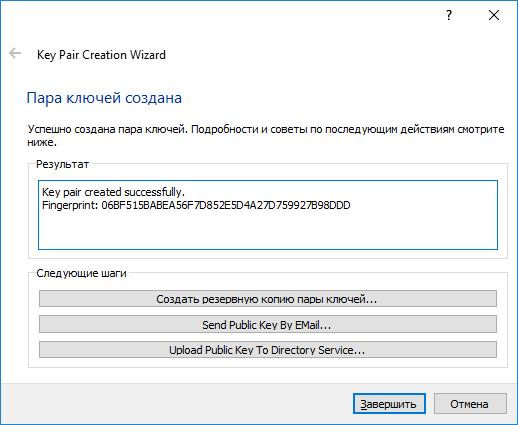
Task: Click the back arrow icon
Action: (15, 53)
